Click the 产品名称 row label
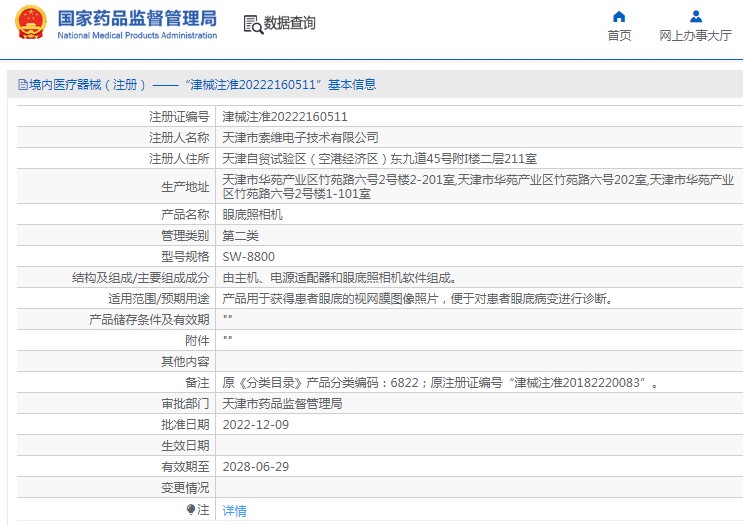743x526 pixels. coord(185,215)
